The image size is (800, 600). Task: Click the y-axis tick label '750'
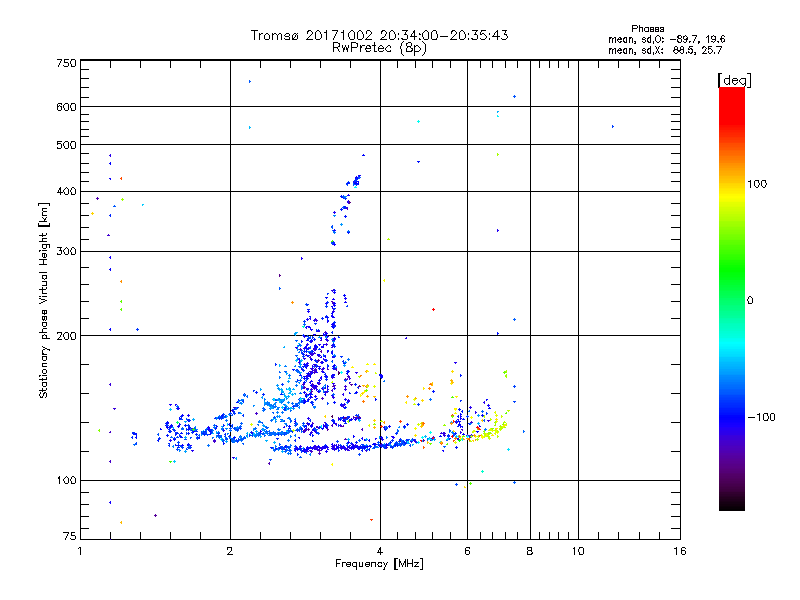(x=66, y=63)
